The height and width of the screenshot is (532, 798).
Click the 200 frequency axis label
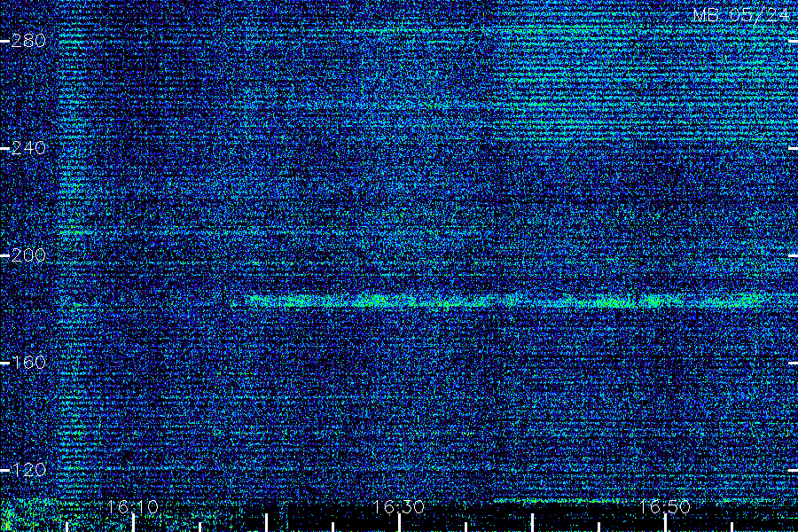(28, 255)
